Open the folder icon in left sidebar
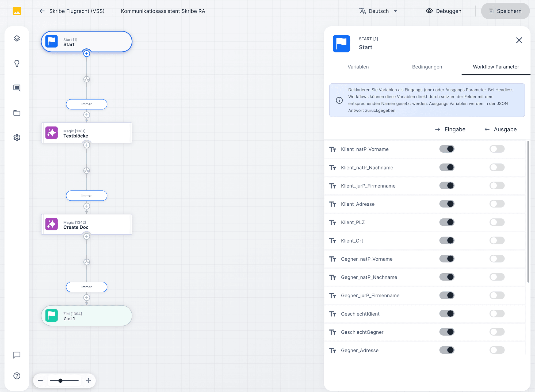 (x=17, y=113)
